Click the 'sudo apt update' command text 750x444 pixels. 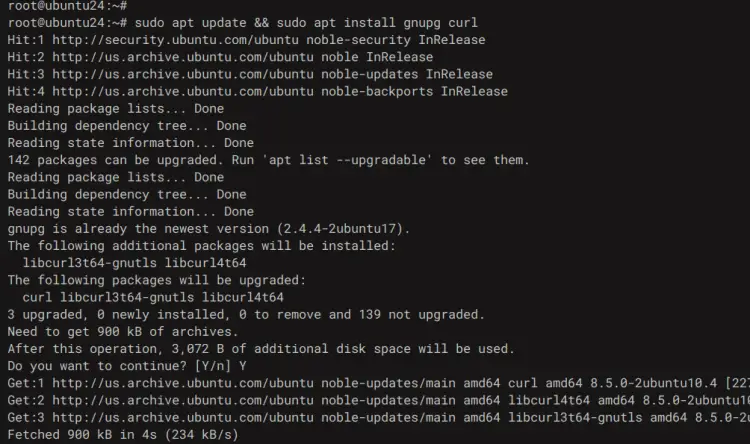190,22
